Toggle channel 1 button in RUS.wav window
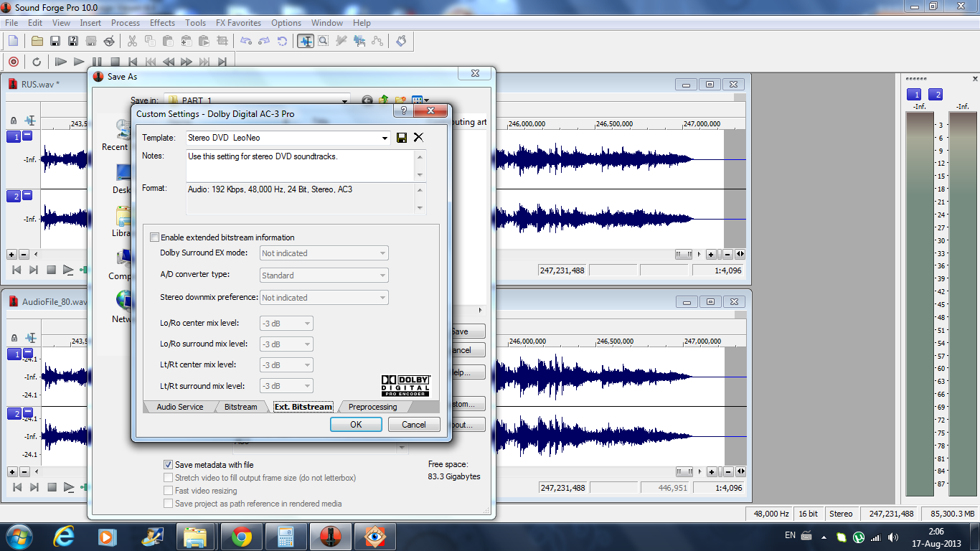The height and width of the screenshot is (551, 980). (x=14, y=137)
